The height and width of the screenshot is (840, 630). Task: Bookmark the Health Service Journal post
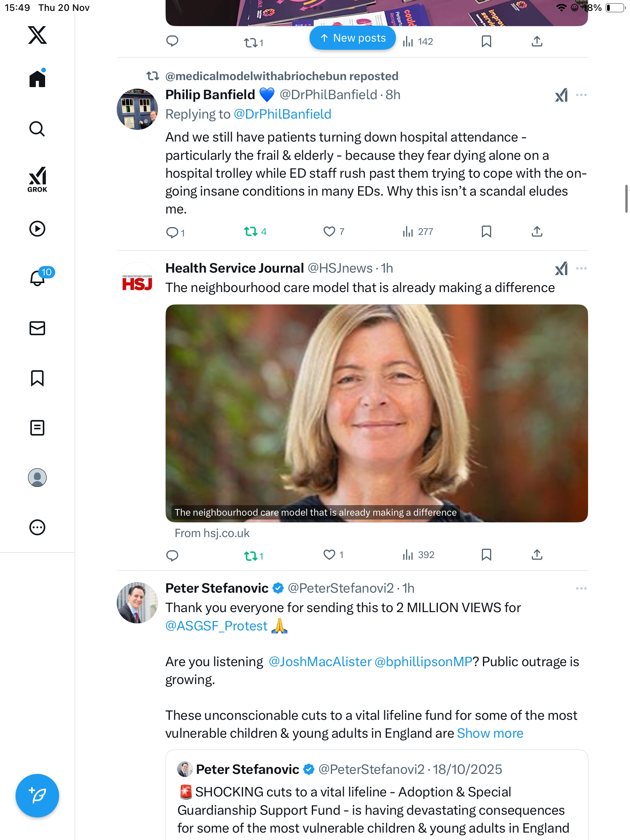(x=486, y=555)
